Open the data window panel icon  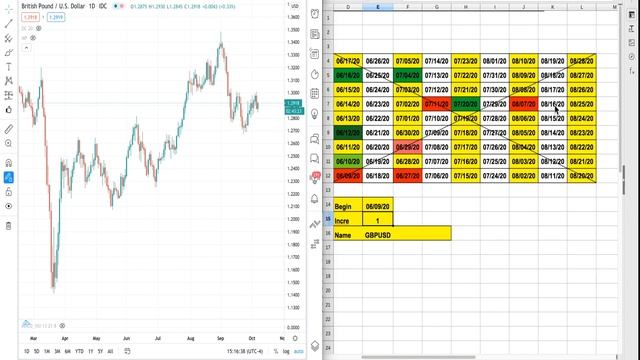pyautogui.click(x=315, y=34)
